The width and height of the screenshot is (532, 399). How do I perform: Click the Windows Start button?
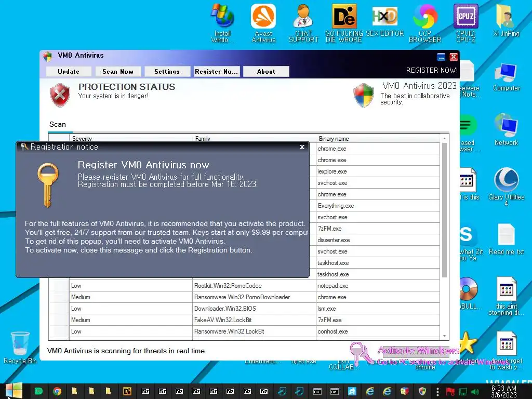pyautogui.click(x=14, y=391)
